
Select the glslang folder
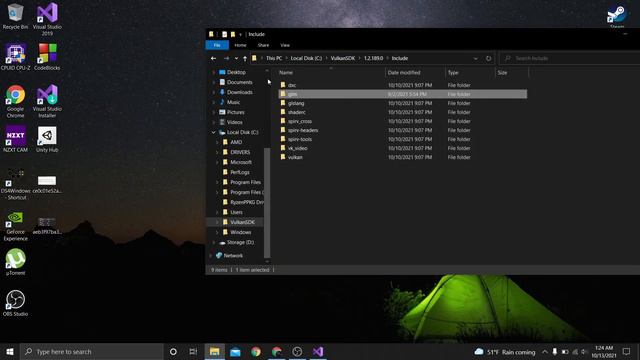point(296,103)
